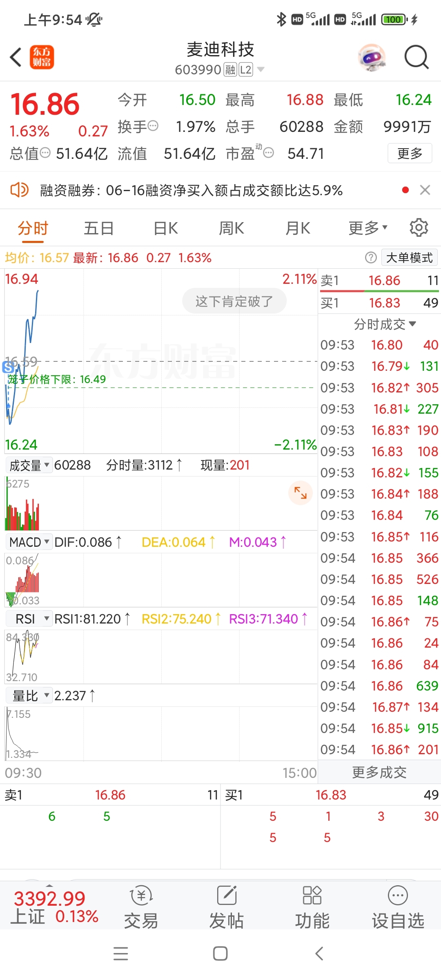Image resolution: width=441 pixels, height=980 pixels.
Task: Tap the back arrow icon
Action: 16,57
